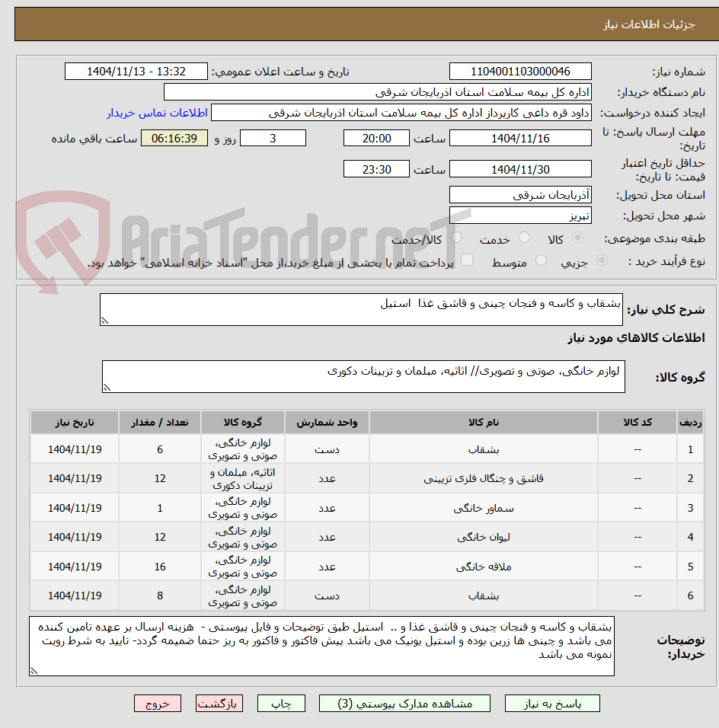The height and width of the screenshot is (728, 719).
Task: Click the ردیف column header
Action: pos(691,423)
